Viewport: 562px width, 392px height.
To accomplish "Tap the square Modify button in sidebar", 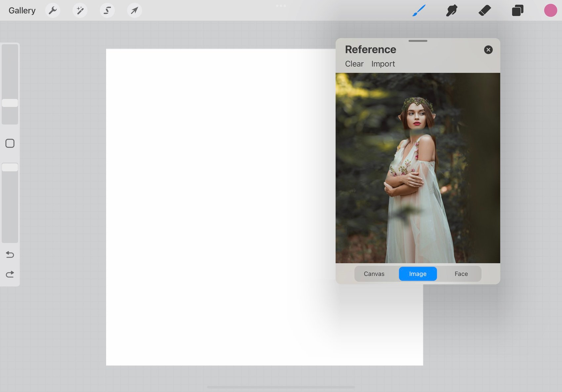I will click(x=10, y=143).
